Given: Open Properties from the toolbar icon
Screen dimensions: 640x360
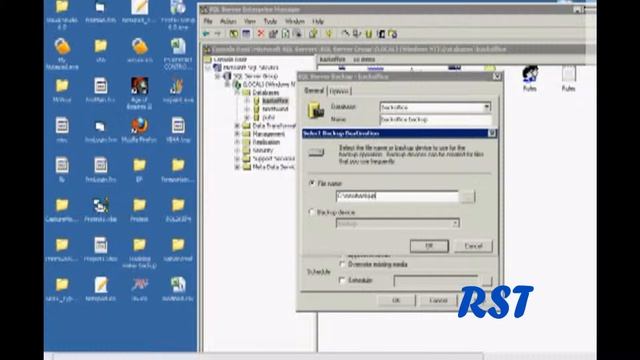Looking at the screenshot, I should [x=273, y=34].
